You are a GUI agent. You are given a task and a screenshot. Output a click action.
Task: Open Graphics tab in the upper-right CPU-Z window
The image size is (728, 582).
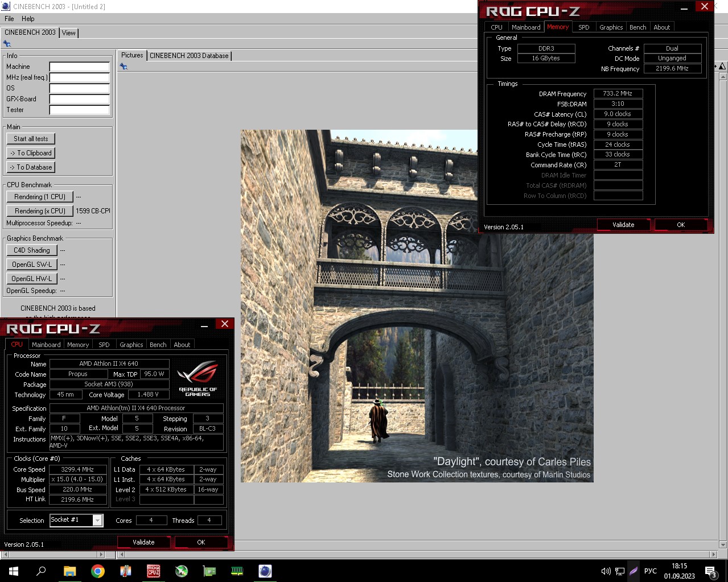click(x=611, y=27)
